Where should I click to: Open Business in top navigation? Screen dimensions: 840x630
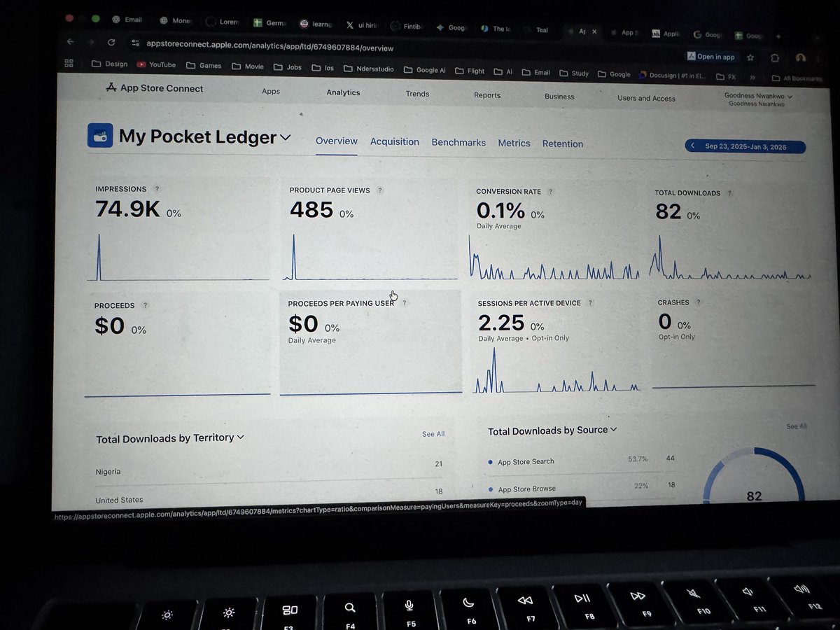(559, 97)
